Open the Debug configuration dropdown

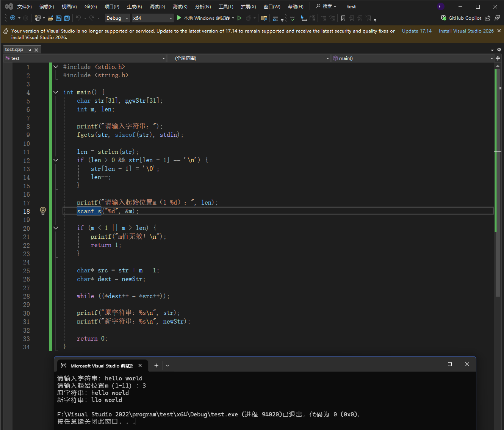117,18
